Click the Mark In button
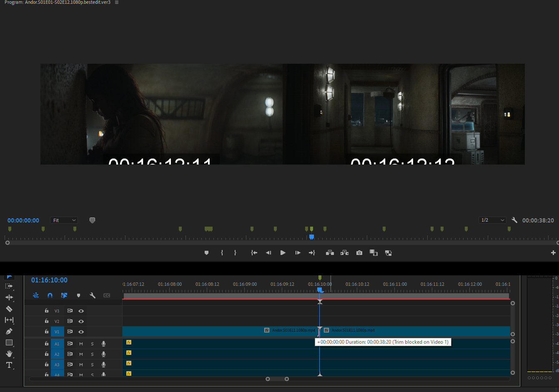The width and height of the screenshot is (559, 392). pos(222,253)
